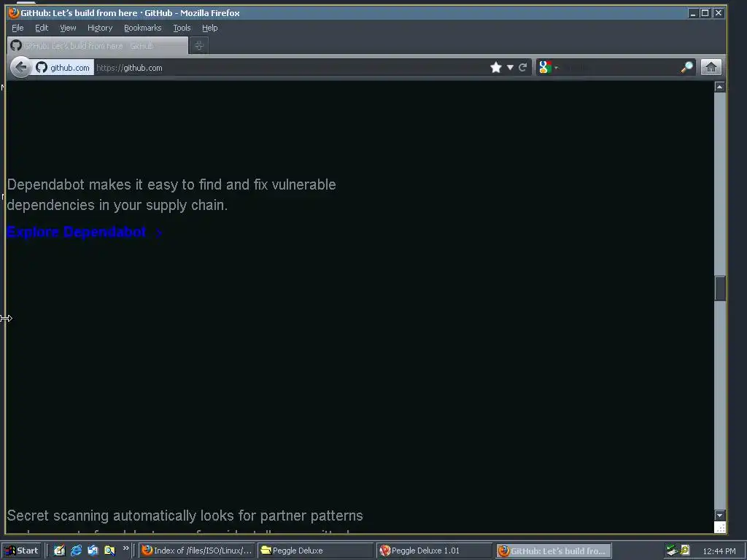Launch the folder search quick launch icon
Screen dimensions: 747x560
[109, 551]
